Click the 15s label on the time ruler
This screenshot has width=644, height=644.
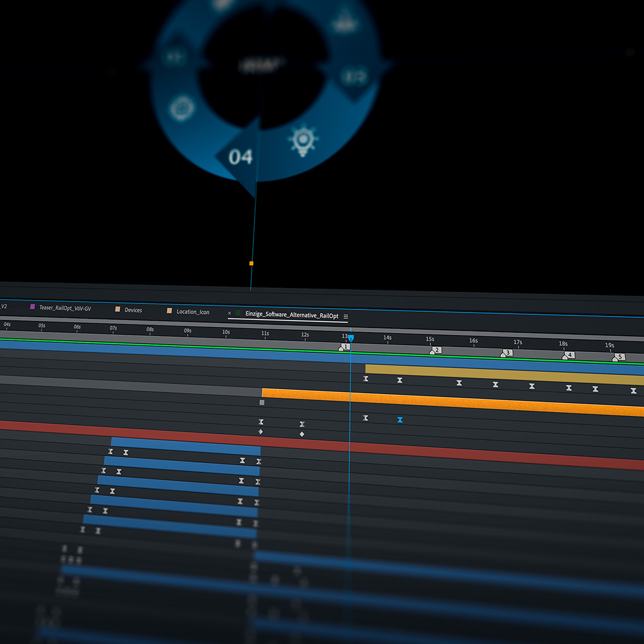coord(429,339)
